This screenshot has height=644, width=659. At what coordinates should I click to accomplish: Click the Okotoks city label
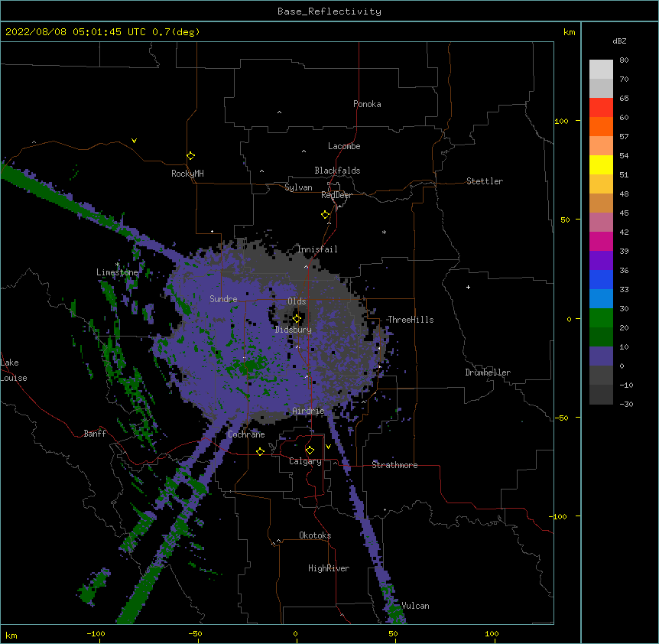click(x=315, y=535)
